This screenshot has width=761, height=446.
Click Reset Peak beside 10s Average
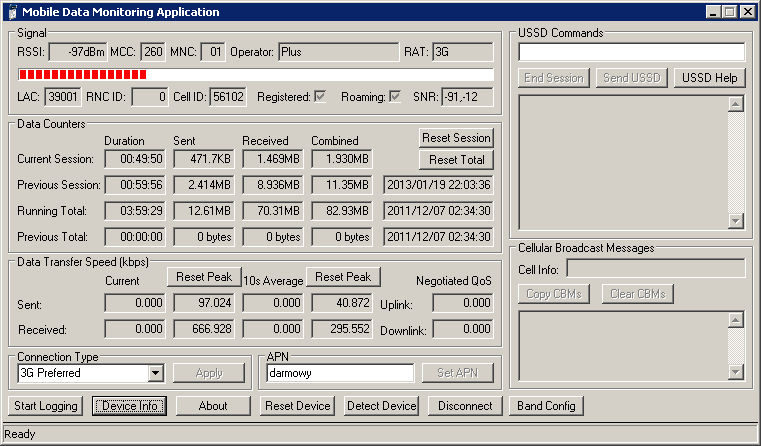coord(342,277)
